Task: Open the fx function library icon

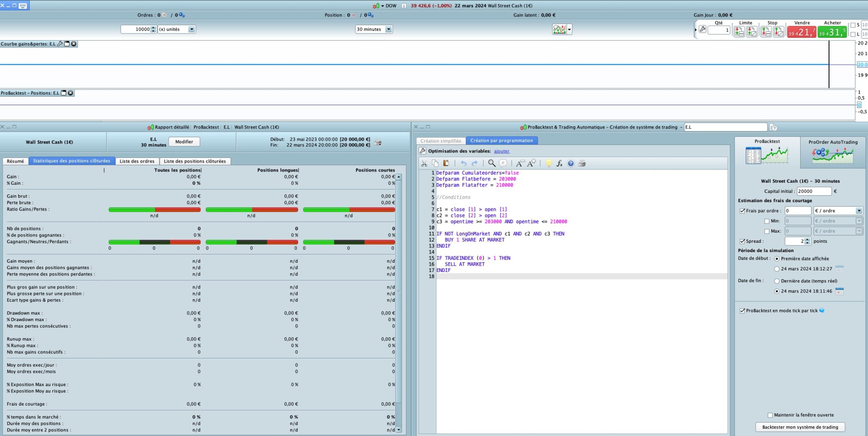Action: [559, 164]
